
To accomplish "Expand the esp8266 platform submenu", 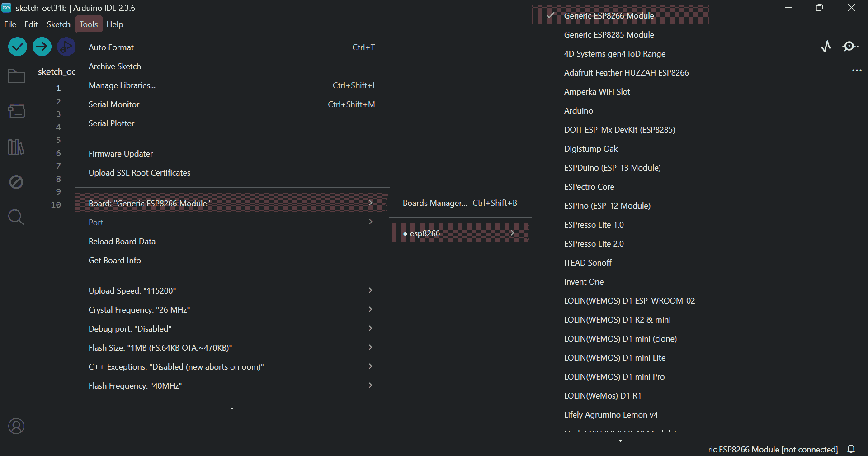I will click(x=459, y=233).
